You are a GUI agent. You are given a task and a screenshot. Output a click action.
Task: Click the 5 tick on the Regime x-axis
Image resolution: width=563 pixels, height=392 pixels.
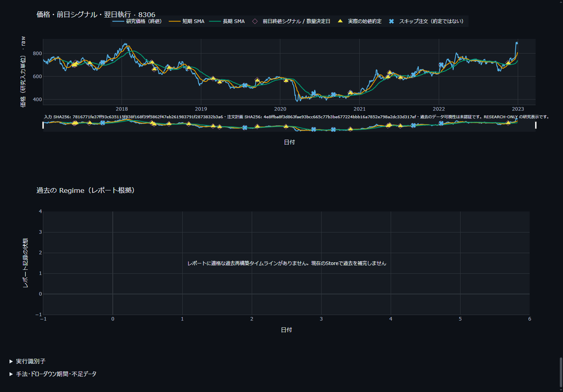[x=460, y=319]
